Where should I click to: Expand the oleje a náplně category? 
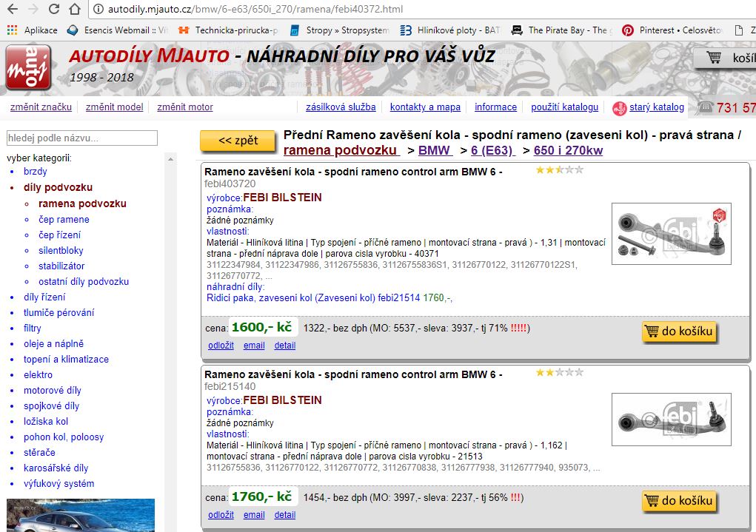pos(53,343)
